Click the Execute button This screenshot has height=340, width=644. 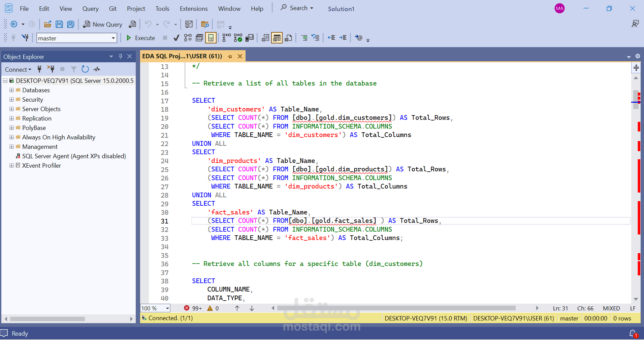140,38
